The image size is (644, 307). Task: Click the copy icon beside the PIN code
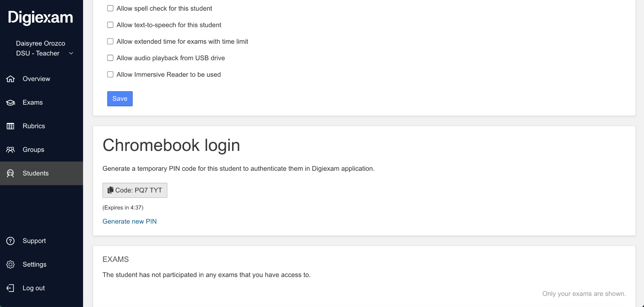coord(110,190)
